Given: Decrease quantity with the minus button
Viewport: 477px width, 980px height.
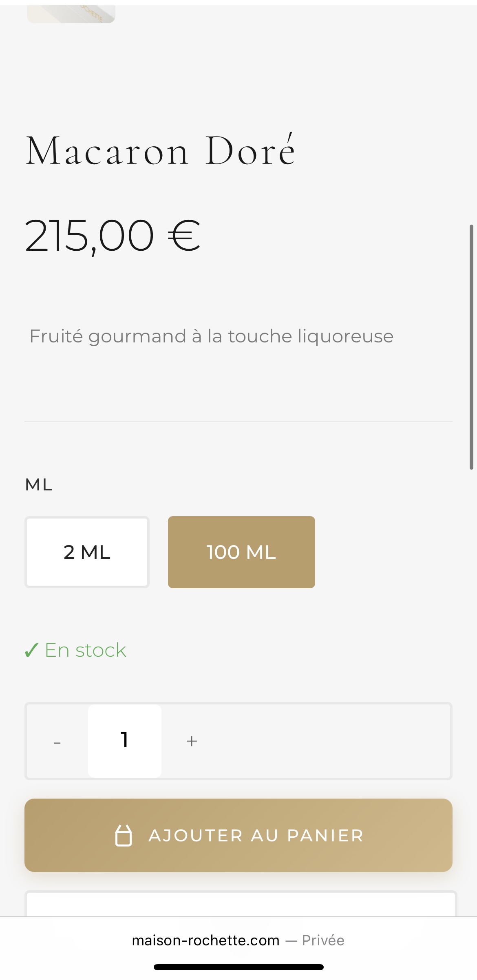Looking at the screenshot, I should [57, 742].
